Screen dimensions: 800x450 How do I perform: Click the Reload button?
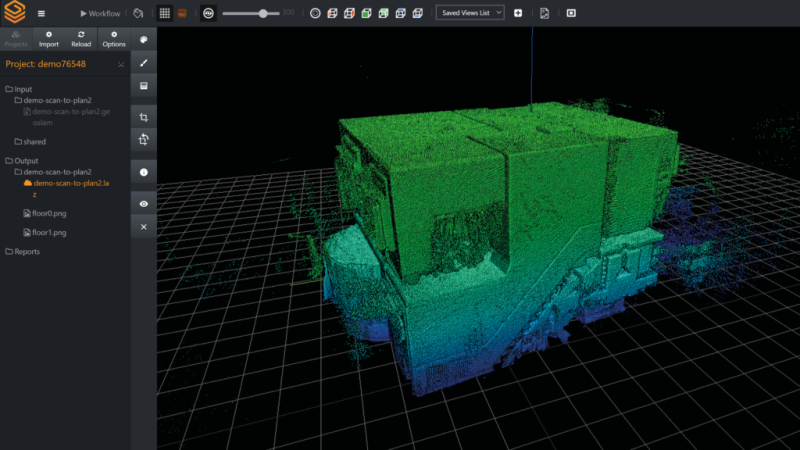point(81,39)
